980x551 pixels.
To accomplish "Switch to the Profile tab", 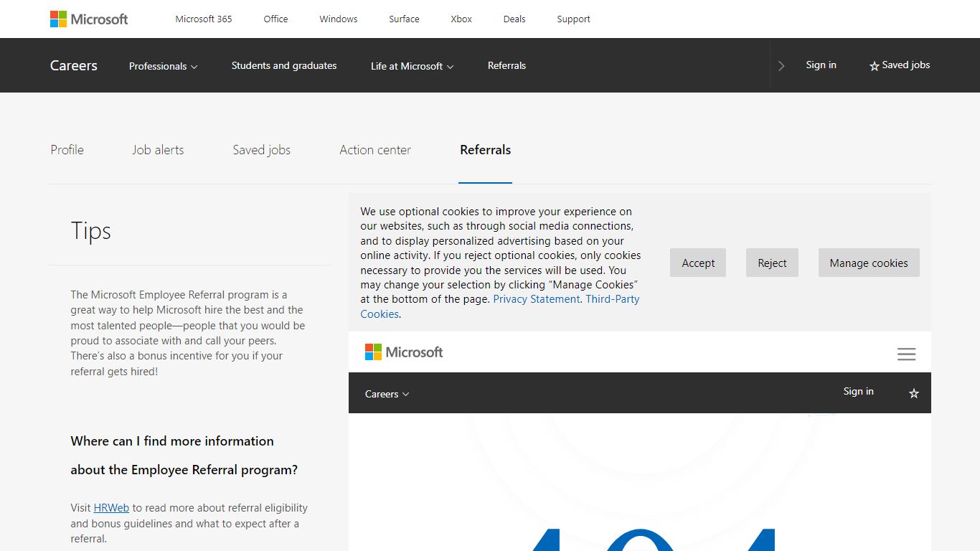I will pyautogui.click(x=67, y=150).
